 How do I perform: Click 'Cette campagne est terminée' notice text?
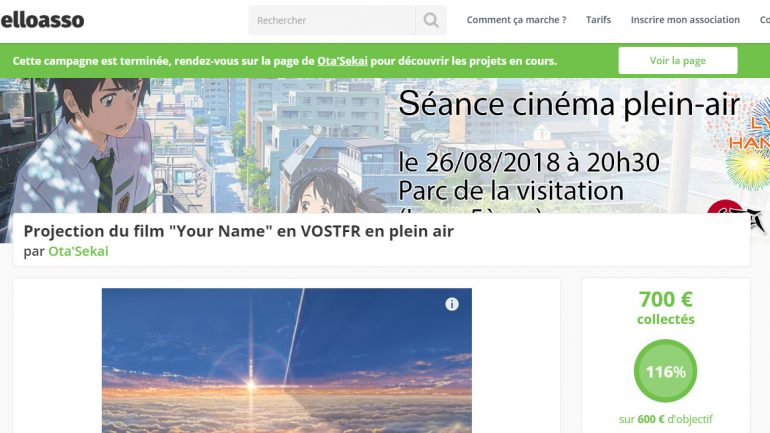point(285,61)
